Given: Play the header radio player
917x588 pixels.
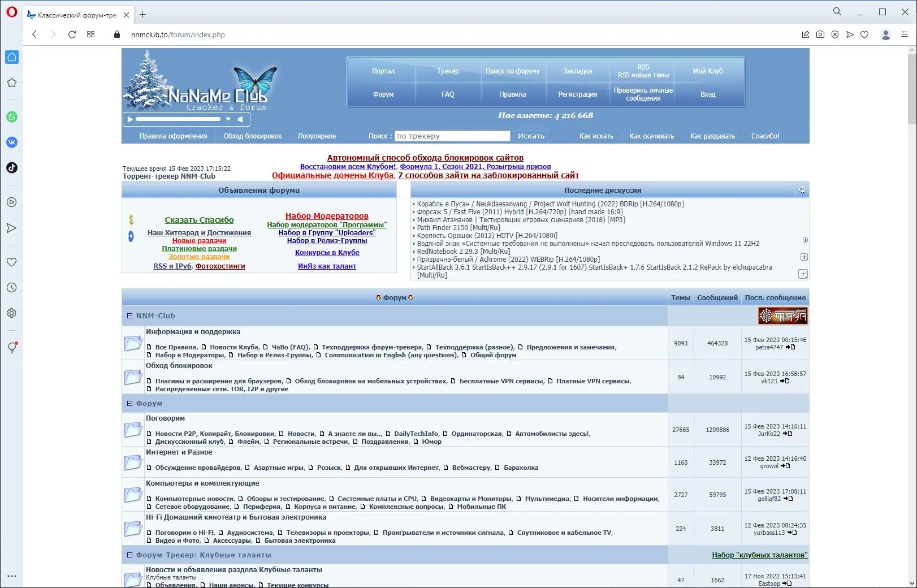Looking at the screenshot, I should click(130, 119).
